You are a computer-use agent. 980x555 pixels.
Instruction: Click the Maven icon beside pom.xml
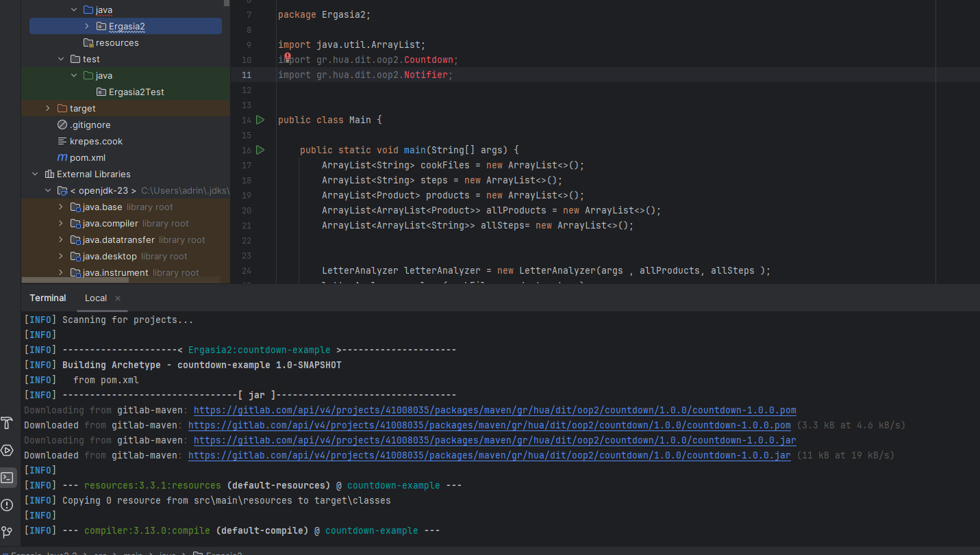(x=62, y=157)
